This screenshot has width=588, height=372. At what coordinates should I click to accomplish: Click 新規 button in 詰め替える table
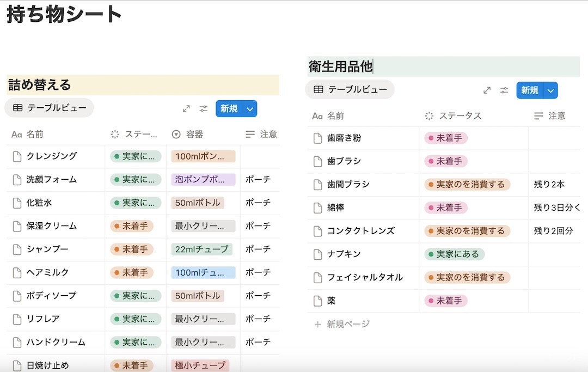click(229, 109)
